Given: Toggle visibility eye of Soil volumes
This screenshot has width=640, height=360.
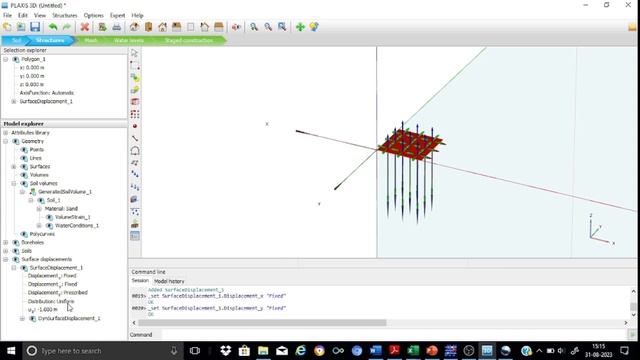Looking at the screenshot, I should tap(24, 183).
